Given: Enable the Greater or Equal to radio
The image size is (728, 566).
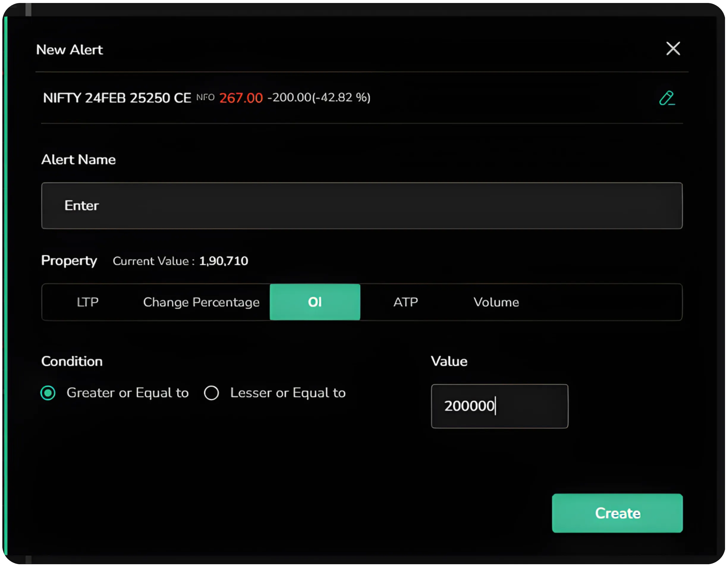Looking at the screenshot, I should tap(48, 393).
